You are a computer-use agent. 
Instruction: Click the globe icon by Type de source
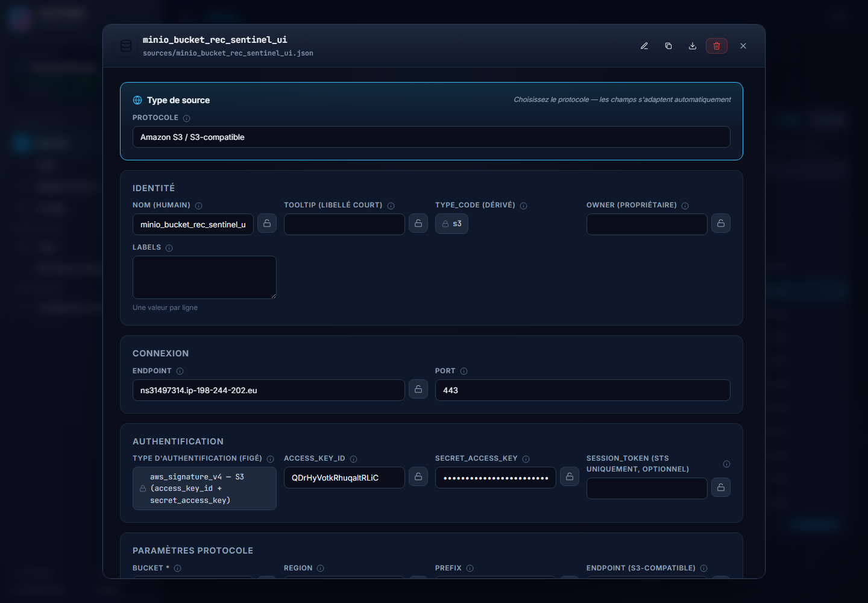point(137,100)
